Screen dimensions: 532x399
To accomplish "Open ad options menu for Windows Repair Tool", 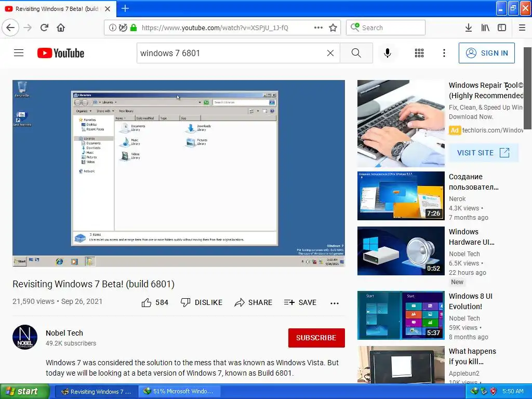I will tap(507, 87).
